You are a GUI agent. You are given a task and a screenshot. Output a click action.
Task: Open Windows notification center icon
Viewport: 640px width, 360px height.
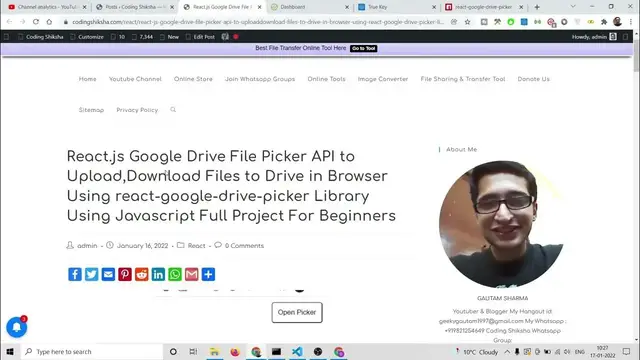(x=627, y=351)
